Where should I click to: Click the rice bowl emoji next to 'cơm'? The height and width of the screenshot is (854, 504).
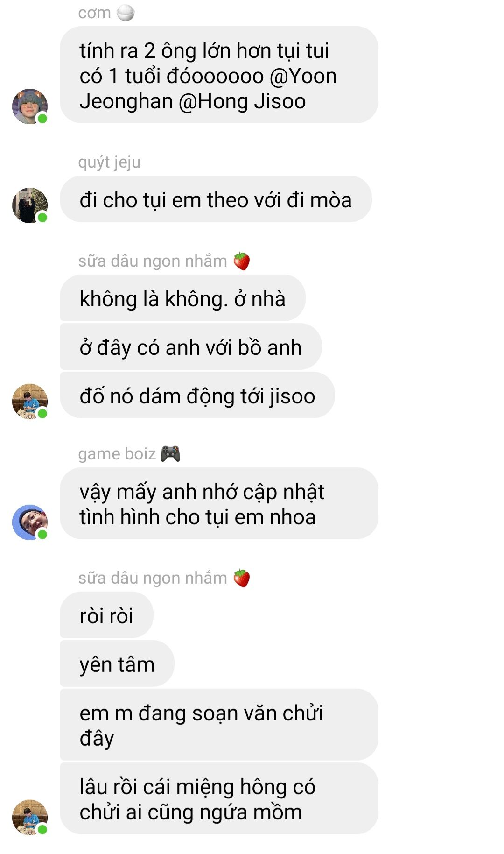126,13
